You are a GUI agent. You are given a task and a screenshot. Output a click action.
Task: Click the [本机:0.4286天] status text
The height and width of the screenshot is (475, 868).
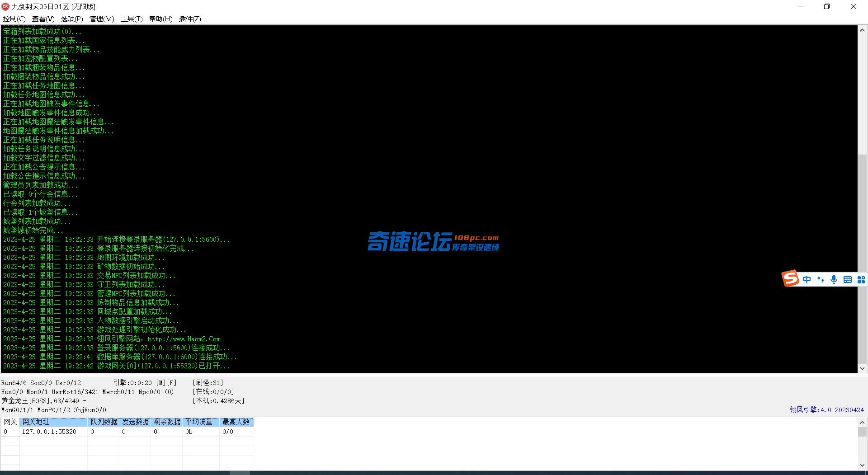click(218, 401)
